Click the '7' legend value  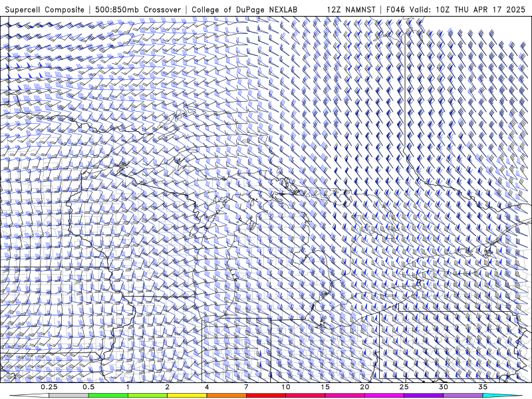246,387
